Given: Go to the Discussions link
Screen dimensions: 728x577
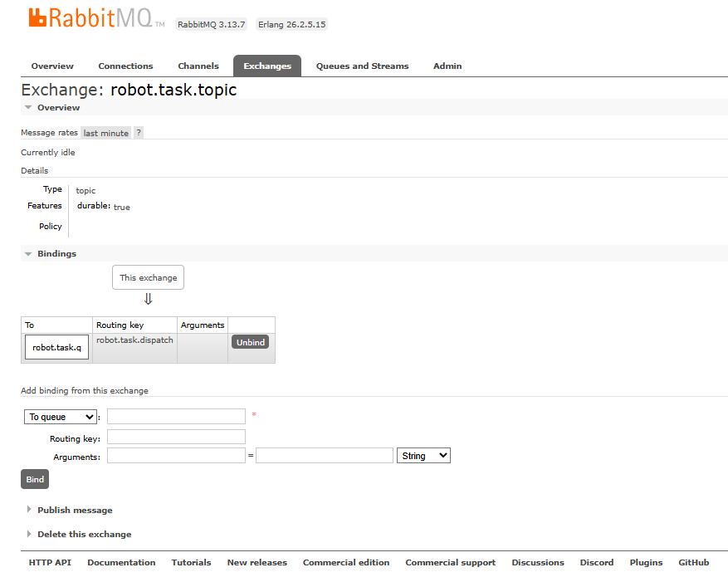Looking at the screenshot, I should tap(538, 563).
